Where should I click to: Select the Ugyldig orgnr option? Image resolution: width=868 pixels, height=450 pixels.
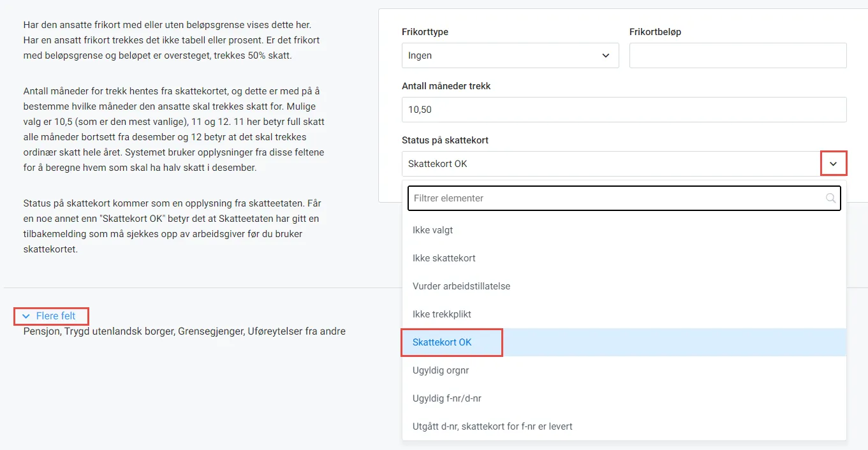441,370
